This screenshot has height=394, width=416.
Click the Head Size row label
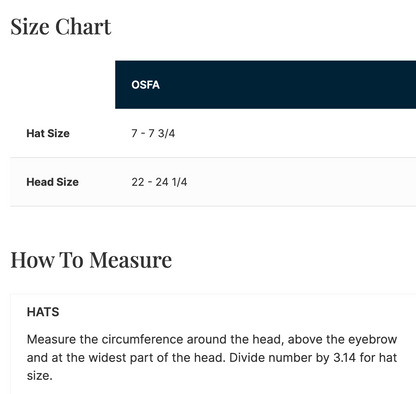point(52,182)
